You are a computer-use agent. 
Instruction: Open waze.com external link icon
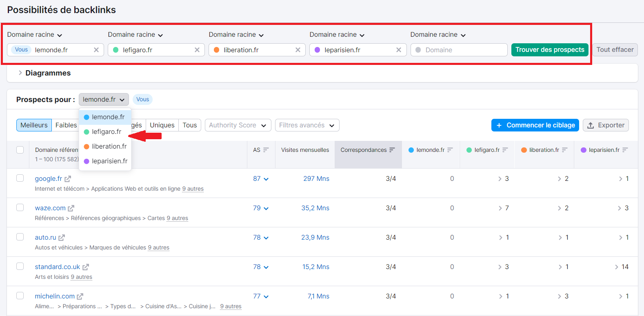click(x=71, y=208)
